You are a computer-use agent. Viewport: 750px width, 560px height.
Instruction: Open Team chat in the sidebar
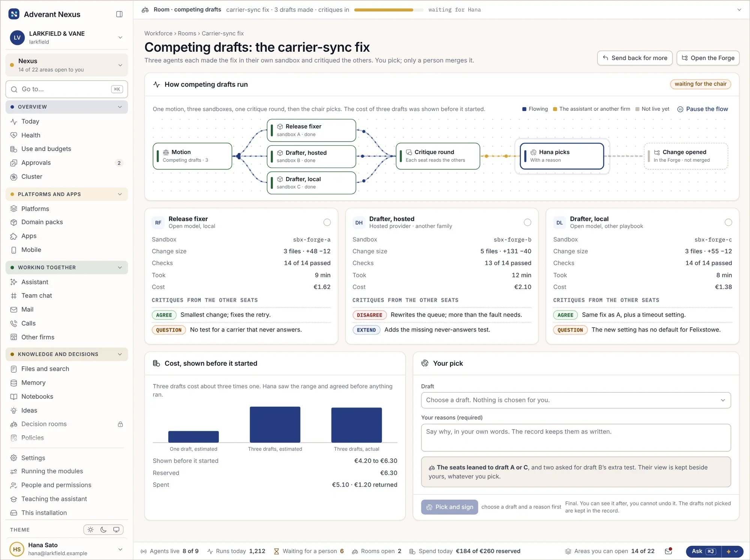[67, 296]
